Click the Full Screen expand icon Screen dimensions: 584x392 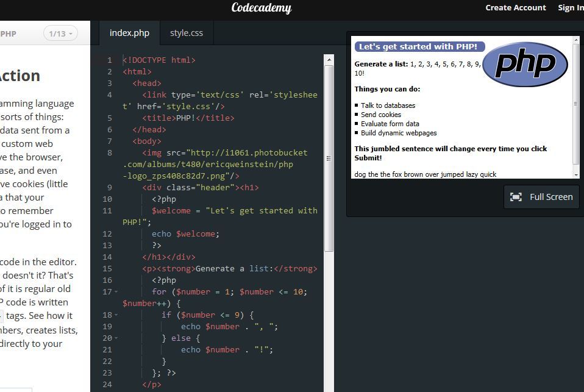[x=516, y=197]
